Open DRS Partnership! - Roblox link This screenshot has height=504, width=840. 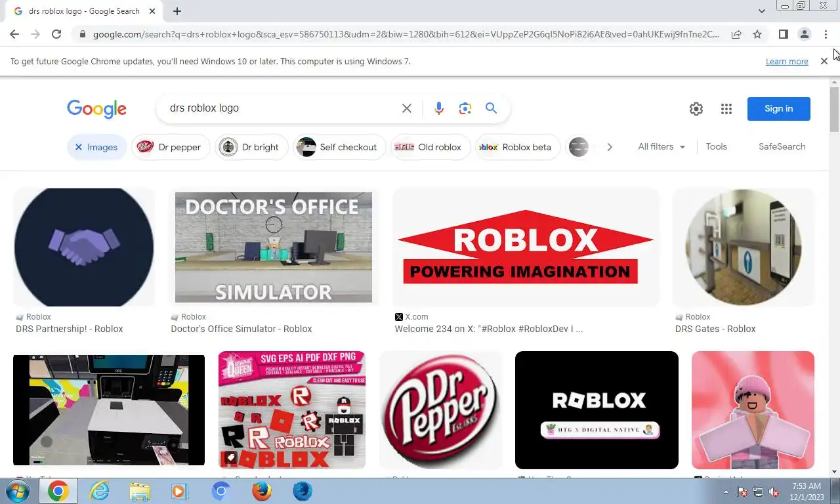point(70,329)
